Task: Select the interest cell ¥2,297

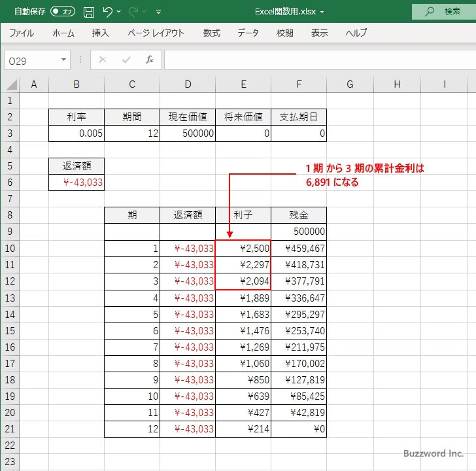Action: click(243, 265)
